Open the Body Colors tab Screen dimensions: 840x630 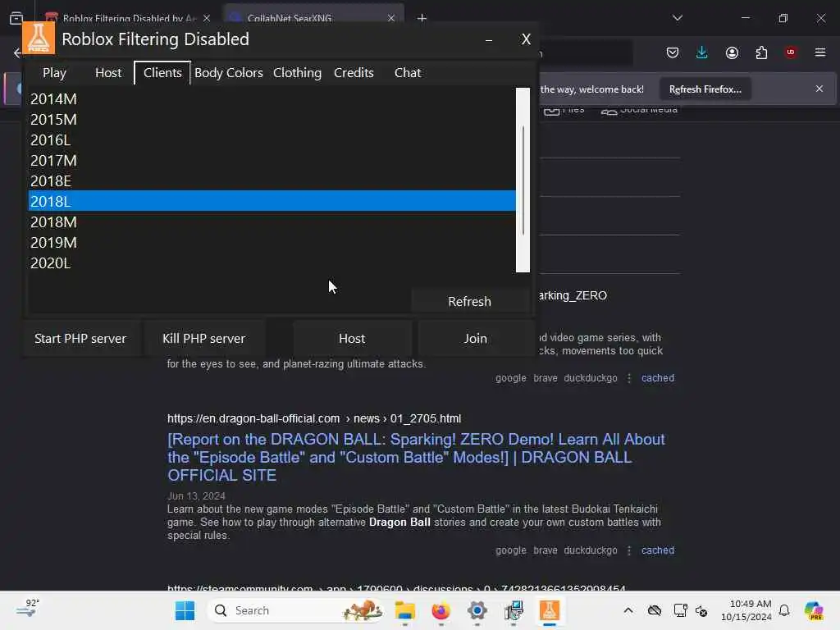pyautogui.click(x=228, y=72)
